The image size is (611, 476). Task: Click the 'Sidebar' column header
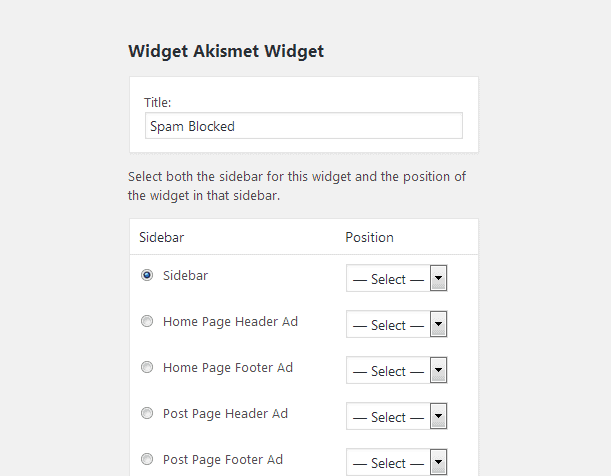click(161, 237)
